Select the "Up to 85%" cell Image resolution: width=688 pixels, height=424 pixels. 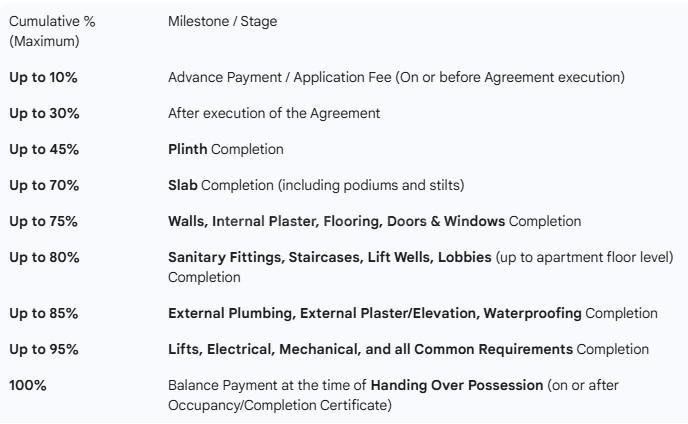(44, 313)
